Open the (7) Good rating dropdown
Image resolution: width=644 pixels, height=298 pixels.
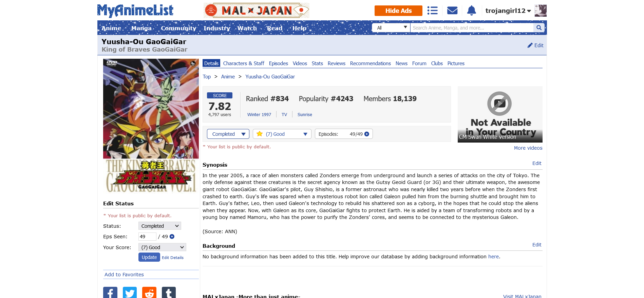282,134
